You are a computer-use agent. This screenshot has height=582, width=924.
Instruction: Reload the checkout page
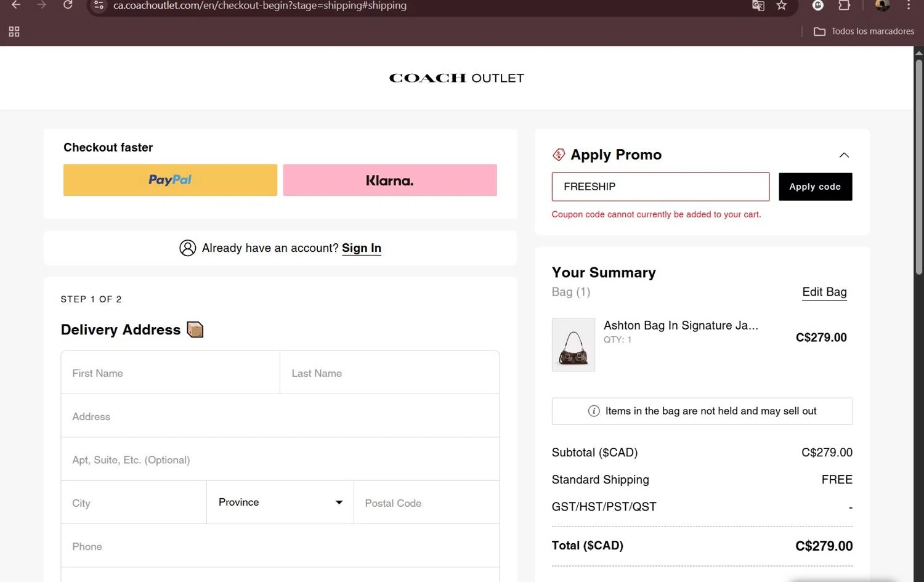click(x=68, y=5)
